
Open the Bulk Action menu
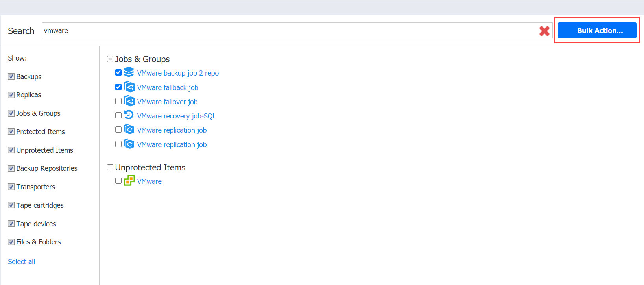(x=597, y=30)
